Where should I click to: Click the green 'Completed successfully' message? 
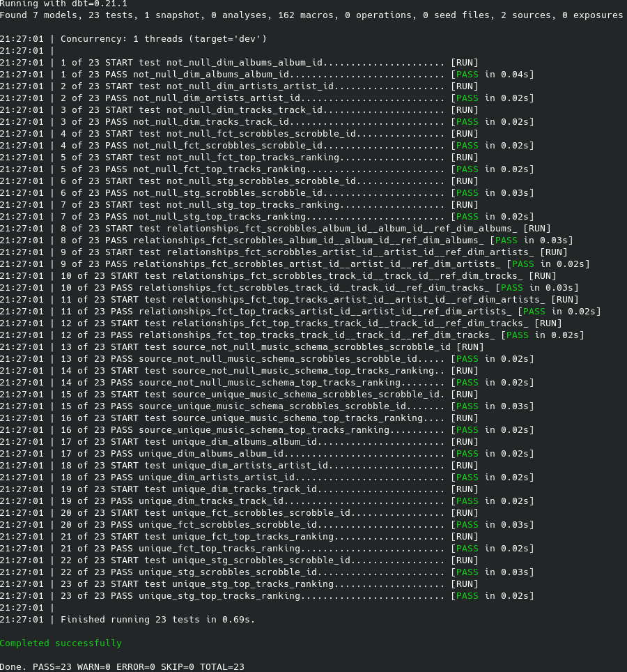tap(61, 643)
